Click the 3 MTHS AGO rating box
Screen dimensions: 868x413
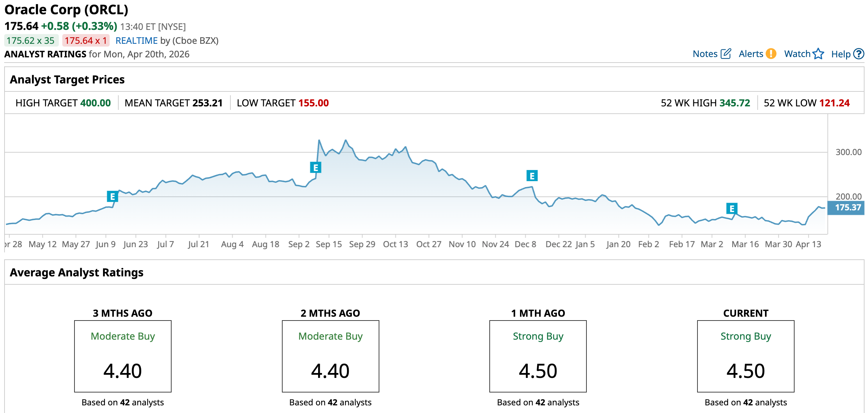click(123, 356)
